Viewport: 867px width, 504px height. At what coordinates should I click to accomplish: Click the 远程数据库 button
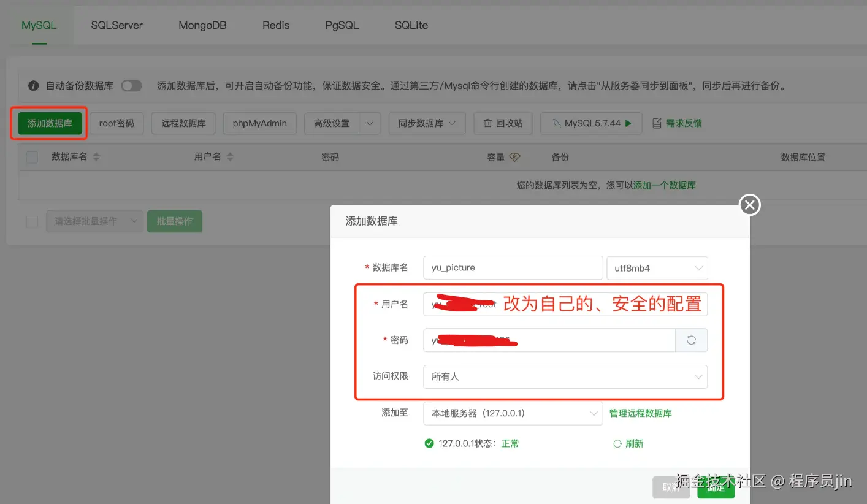(x=183, y=123)
